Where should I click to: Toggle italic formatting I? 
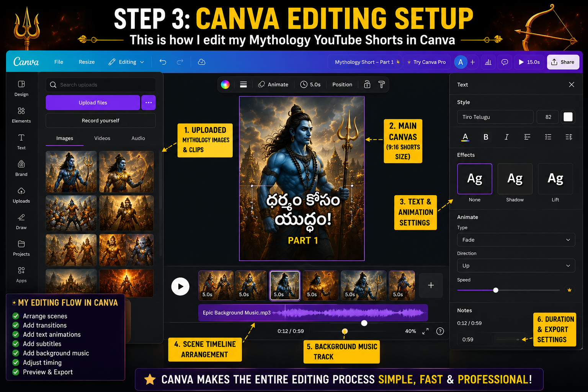[x=506, y=137]
